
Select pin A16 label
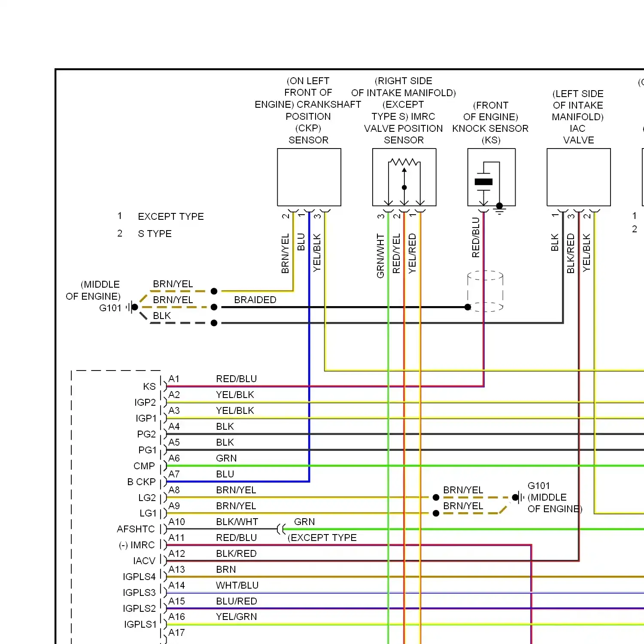176,617
